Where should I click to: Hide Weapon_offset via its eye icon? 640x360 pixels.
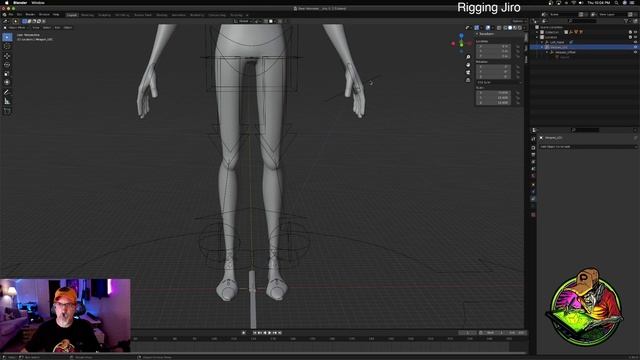tap(635, 52)
